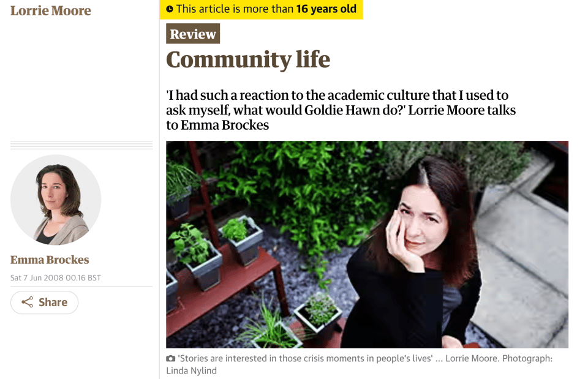
Task: Click the Community life headline
Action: (x=248, y=59)
